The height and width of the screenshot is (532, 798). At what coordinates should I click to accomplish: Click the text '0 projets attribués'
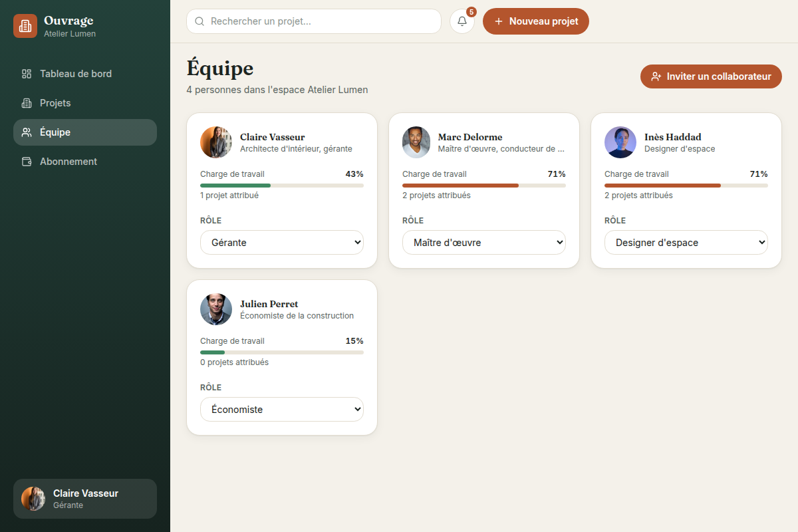pyautogui.click(x=235, y=362)
